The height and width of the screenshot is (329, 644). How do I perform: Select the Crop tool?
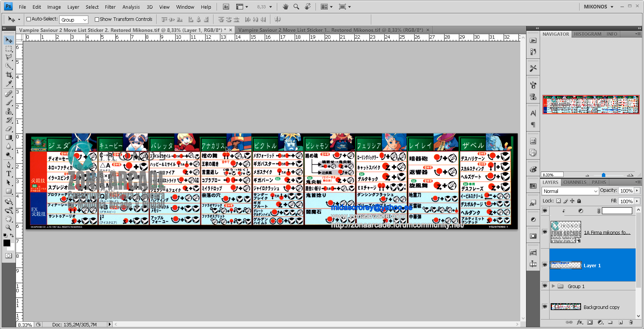click(x=9, y=75)
